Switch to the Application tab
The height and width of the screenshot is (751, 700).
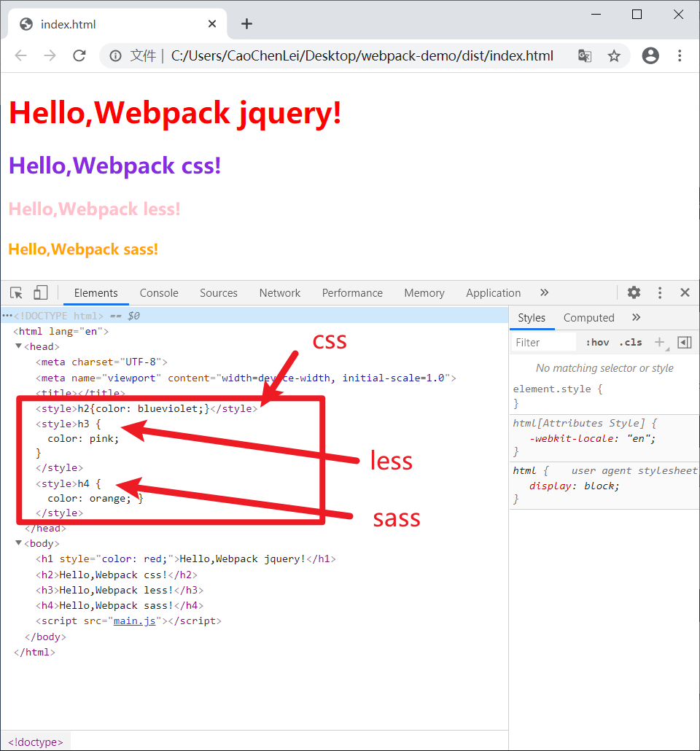tap(493, 292)
